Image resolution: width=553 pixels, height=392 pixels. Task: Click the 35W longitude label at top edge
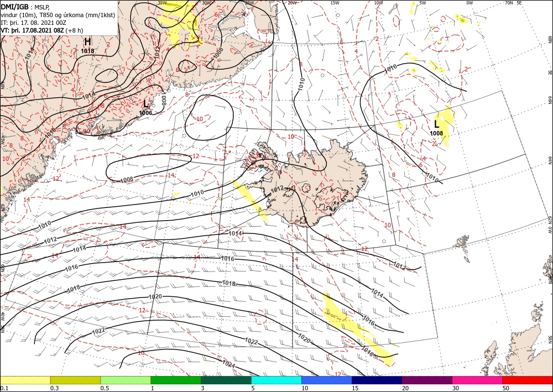coord(162,3)
